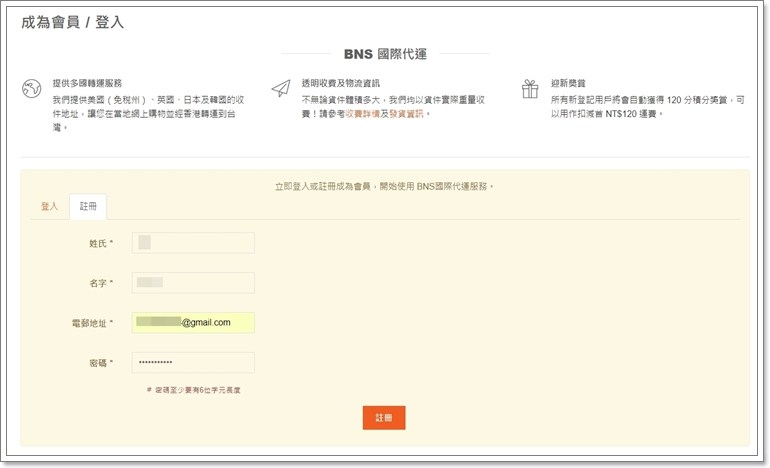Click the 密碼 field label
Screen dimensions: 770x468
point(100,362)
